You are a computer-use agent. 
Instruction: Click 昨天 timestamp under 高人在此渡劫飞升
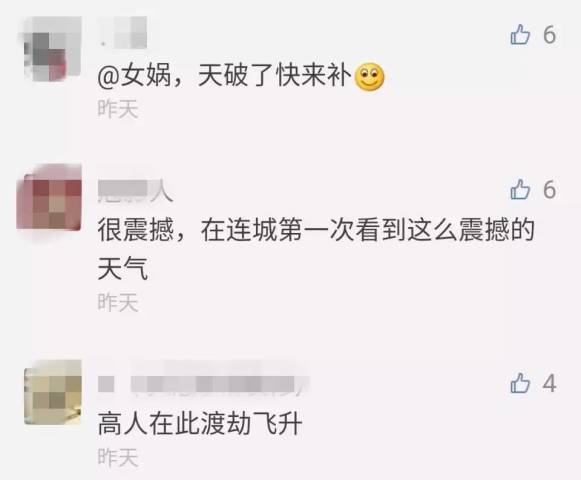pyautogui.click(x=118, y=457)
